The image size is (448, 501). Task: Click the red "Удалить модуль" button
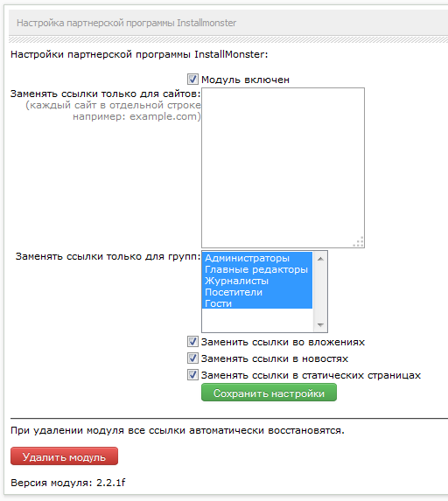64,456
